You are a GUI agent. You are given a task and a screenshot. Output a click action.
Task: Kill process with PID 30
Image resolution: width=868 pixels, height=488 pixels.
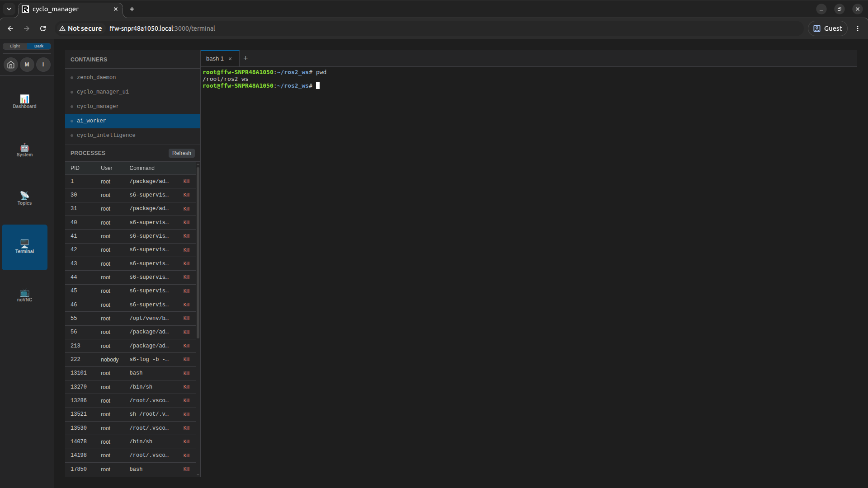pos(186,195)
